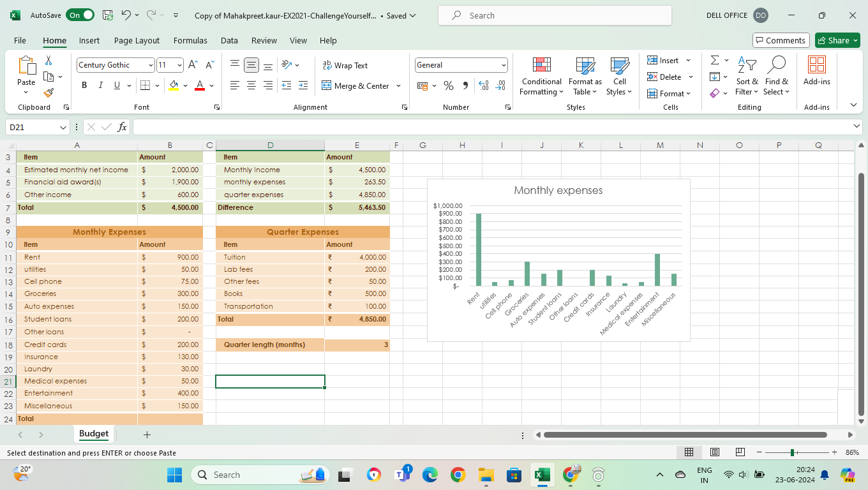868x490 pixels.
Task: Toggle Center horizontal alignment
Action: (x=251, y=85)
